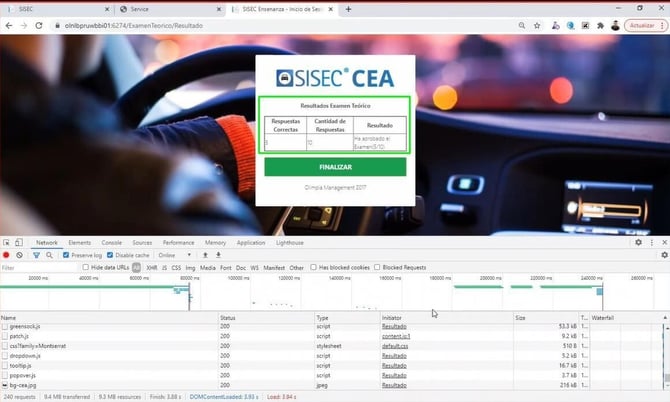Select the WS filter
This screenshot has width=670, height=402.
[255, 268]
